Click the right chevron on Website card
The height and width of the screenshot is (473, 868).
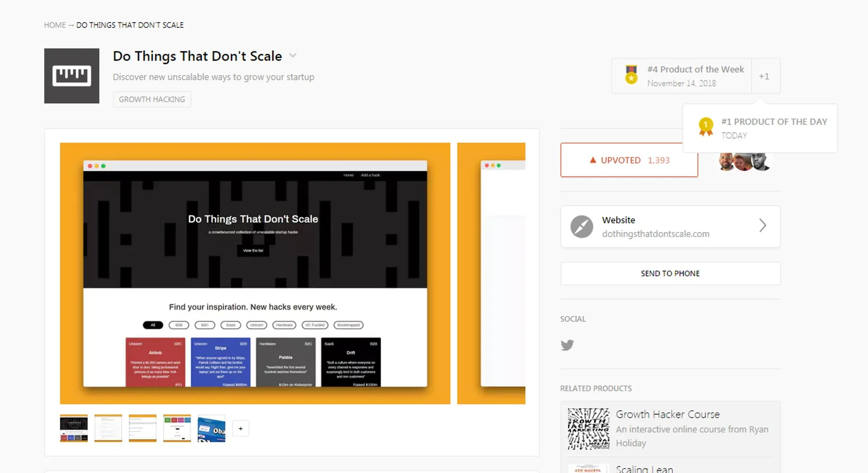[763, 225]
